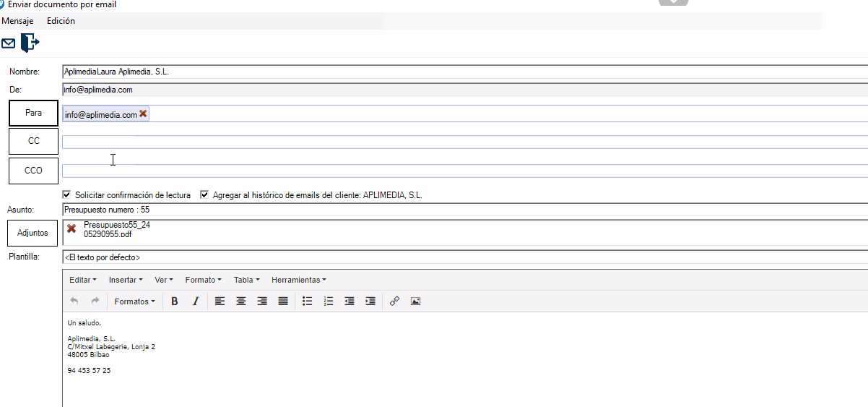This screenshot has height=407, width=868.
Task: Align text to center
Action: pyautogui.click(x=241, y=301)
